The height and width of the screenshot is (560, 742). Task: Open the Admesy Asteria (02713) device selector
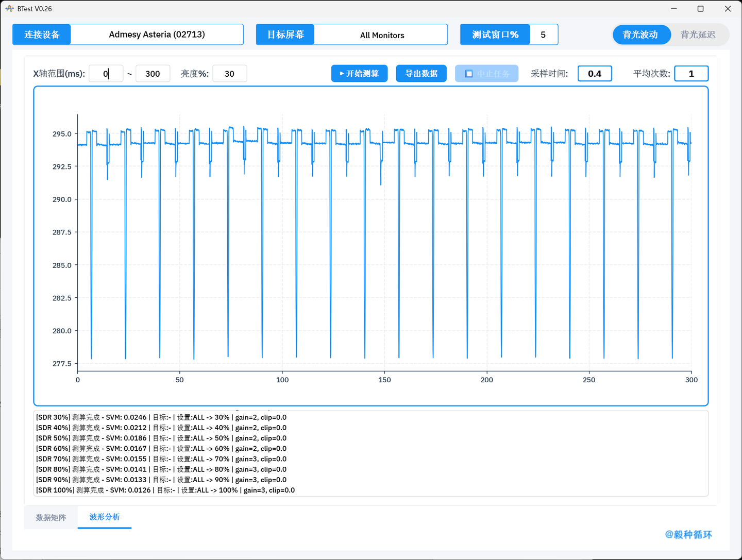(x=157, y=35)
